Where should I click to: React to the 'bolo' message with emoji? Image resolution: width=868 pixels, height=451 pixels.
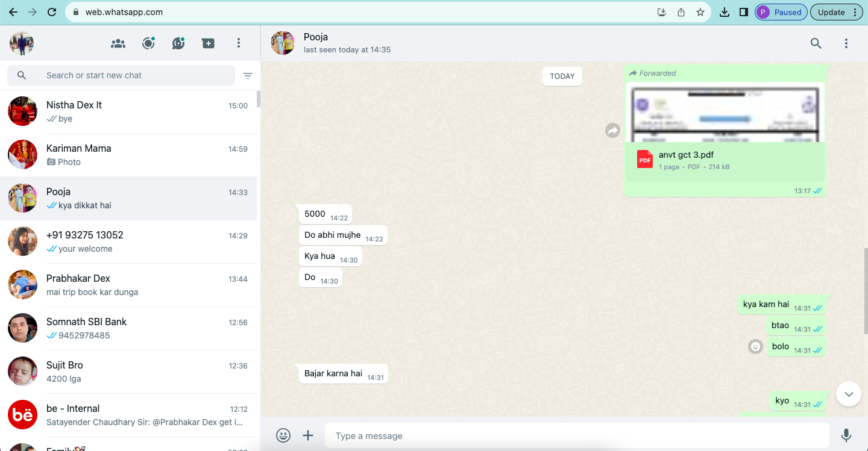click(755, 346)
